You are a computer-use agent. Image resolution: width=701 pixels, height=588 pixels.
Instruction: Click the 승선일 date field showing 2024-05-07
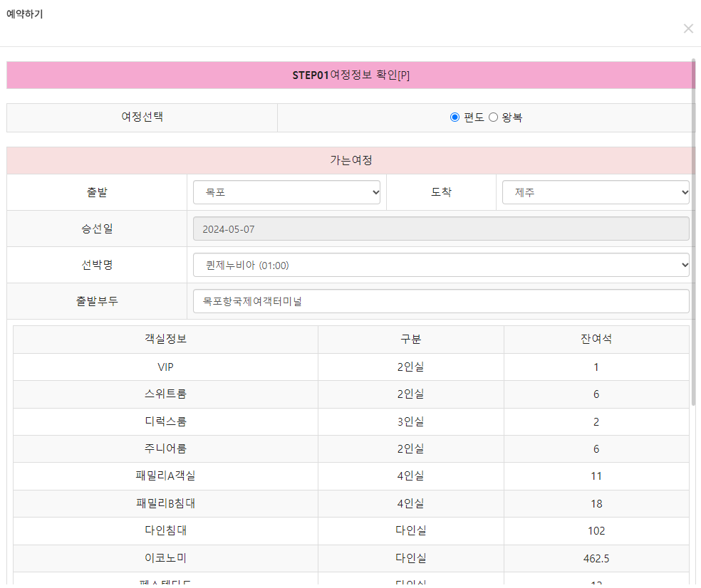tap(441, 228)
